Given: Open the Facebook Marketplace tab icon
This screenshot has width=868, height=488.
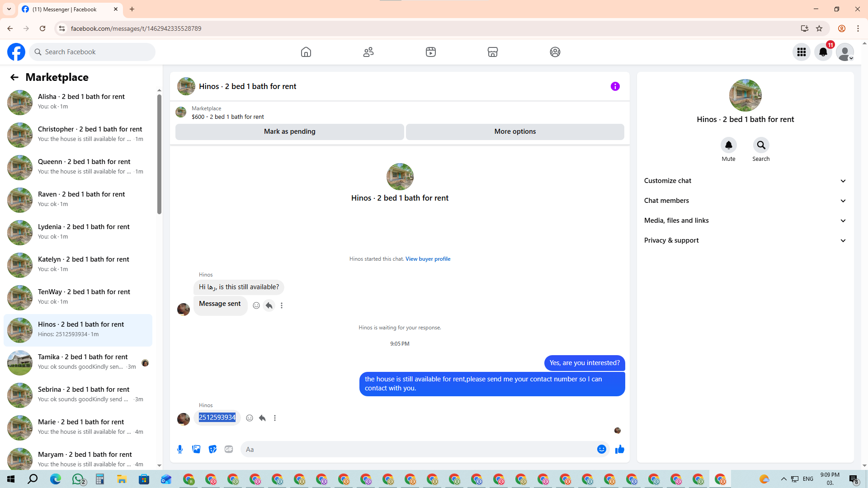Looking at the screenshot, I should [x=493, y=52].
